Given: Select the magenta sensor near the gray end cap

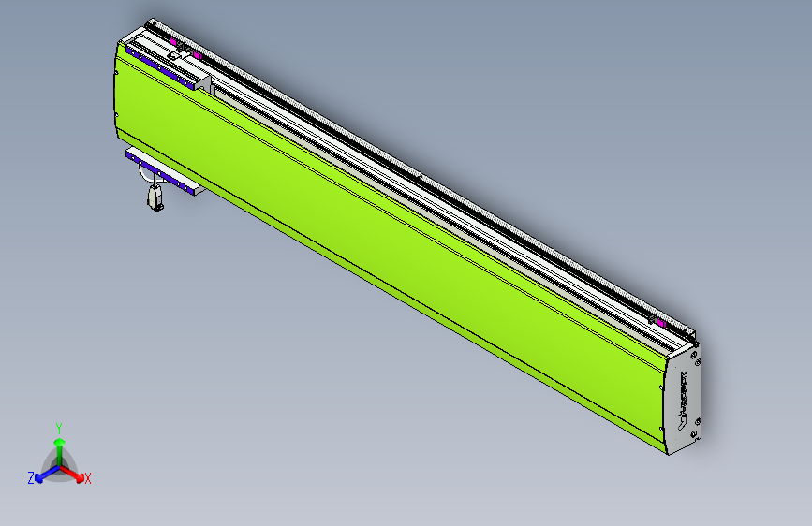Looking at the screenshot, I should pos(661,323).
